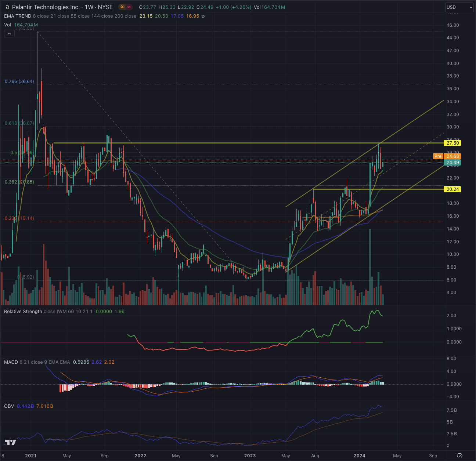Click the 0.786 (36.64) Fibonacci level label

click(x=19, y=81)
